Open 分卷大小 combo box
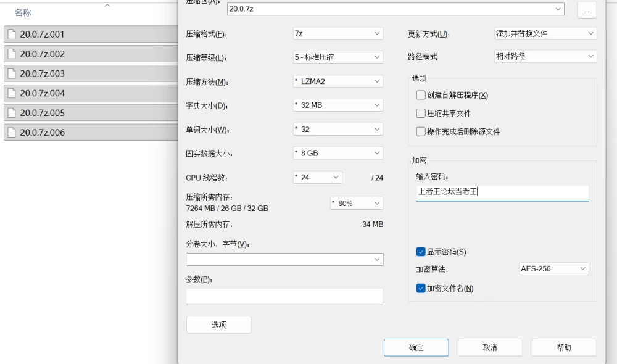 (x=284, y=259)
